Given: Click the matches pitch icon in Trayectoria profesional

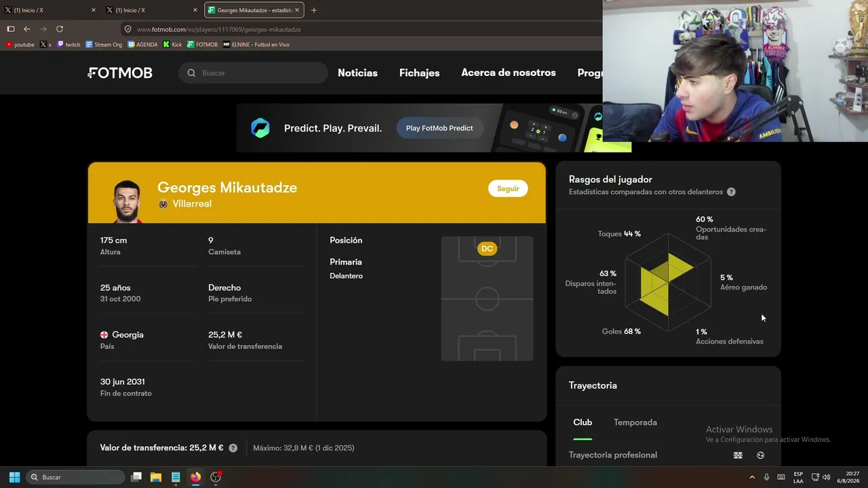Looking at the screenshot, I should pos(738,455).
